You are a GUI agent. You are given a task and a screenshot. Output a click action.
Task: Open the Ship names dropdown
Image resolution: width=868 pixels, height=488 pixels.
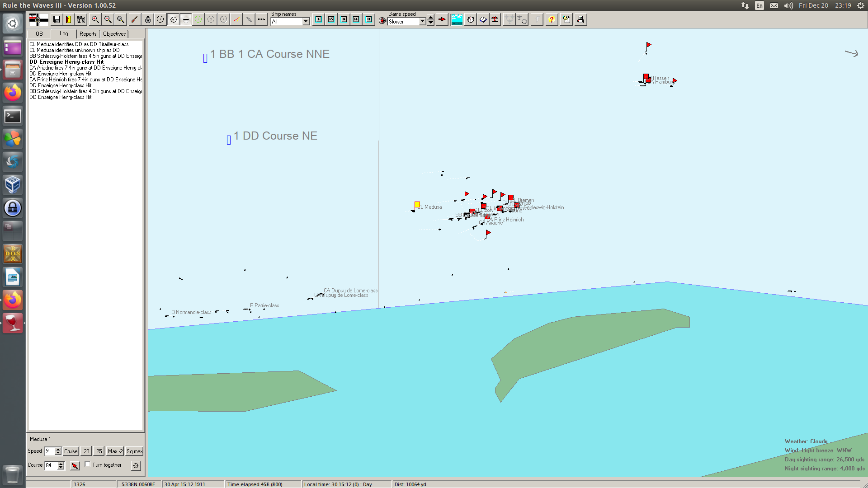[306, 22]
